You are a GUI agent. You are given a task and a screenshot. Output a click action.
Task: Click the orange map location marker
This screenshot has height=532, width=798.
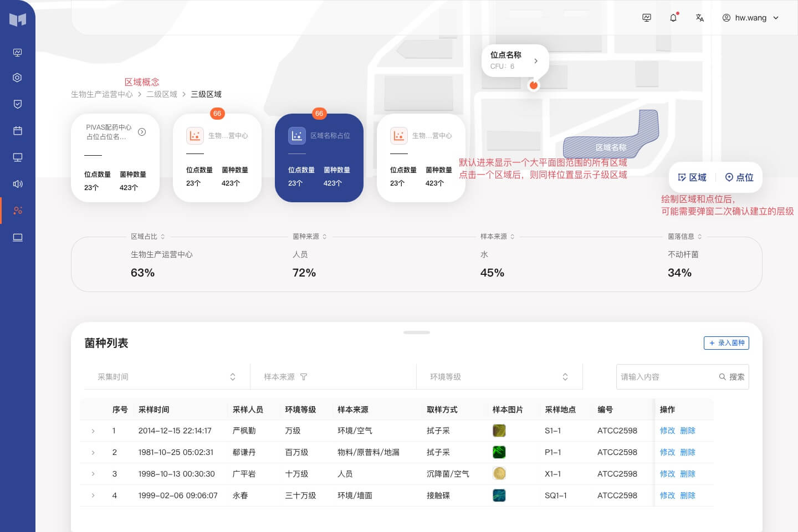[x=533, y=85]
